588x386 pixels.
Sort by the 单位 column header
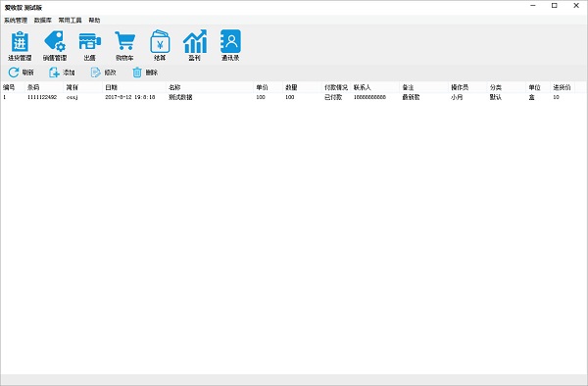coord(538,87)
